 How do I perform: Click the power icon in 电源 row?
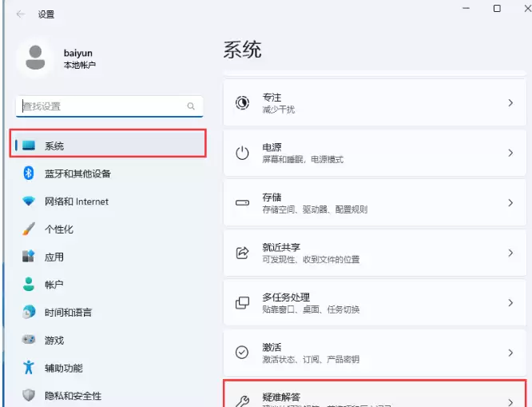pyautogui.click(x=242, y=153)
